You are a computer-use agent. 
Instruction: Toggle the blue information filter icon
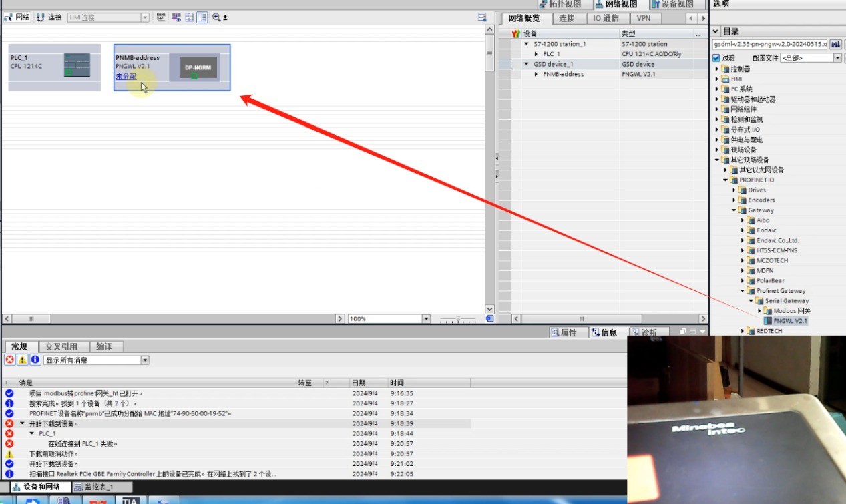[35, 360]
